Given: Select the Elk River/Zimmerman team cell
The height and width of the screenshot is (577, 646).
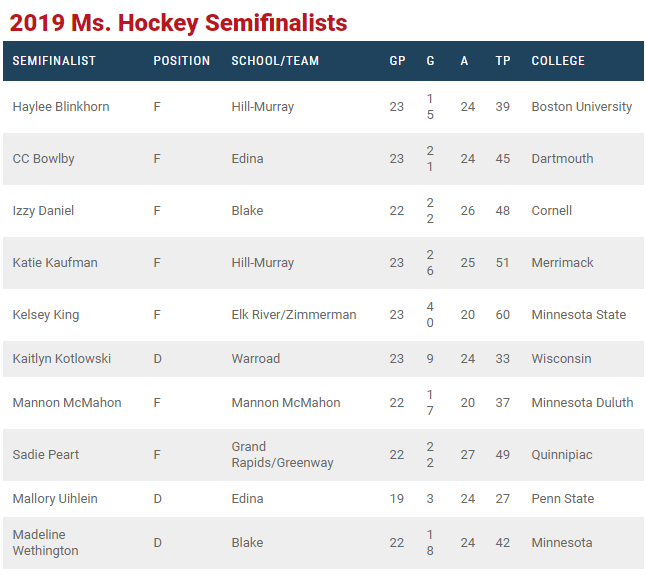Looking at the screenshot, I should (293, 315).
